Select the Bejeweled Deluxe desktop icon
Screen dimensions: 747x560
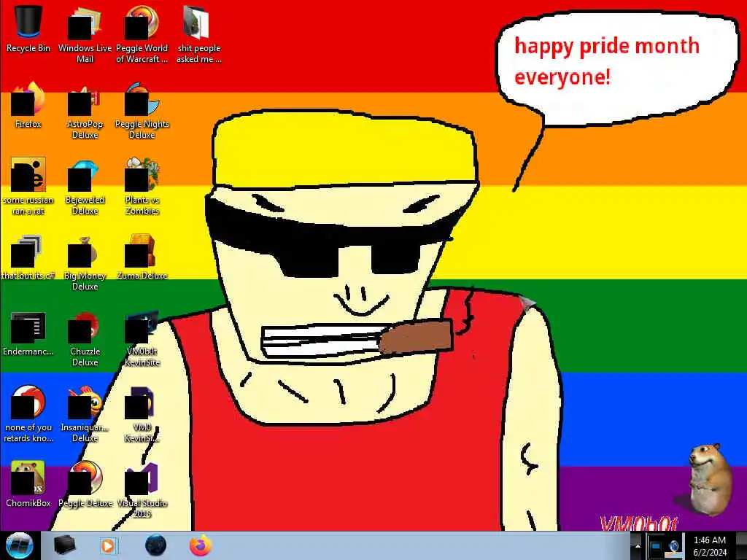click(85, 186)
